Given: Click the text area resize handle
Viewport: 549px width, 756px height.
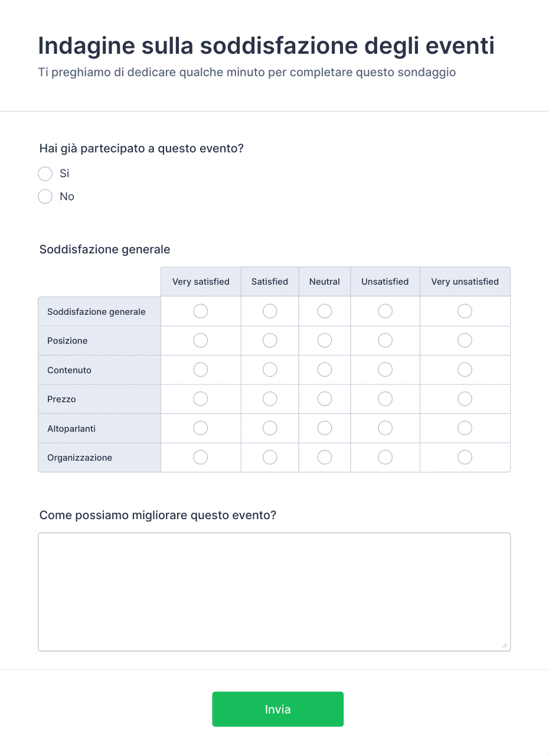Looking at the screenshot, I should point(505,646).
